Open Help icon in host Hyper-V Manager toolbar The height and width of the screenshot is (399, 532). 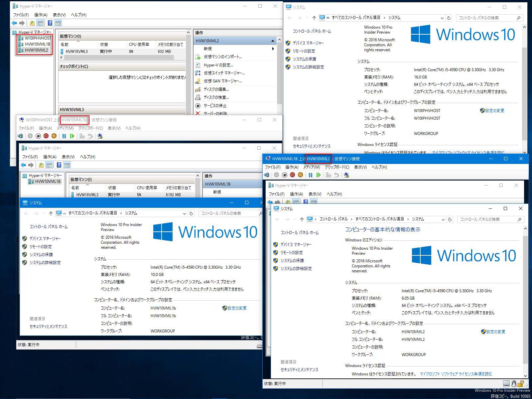(50, 23)
